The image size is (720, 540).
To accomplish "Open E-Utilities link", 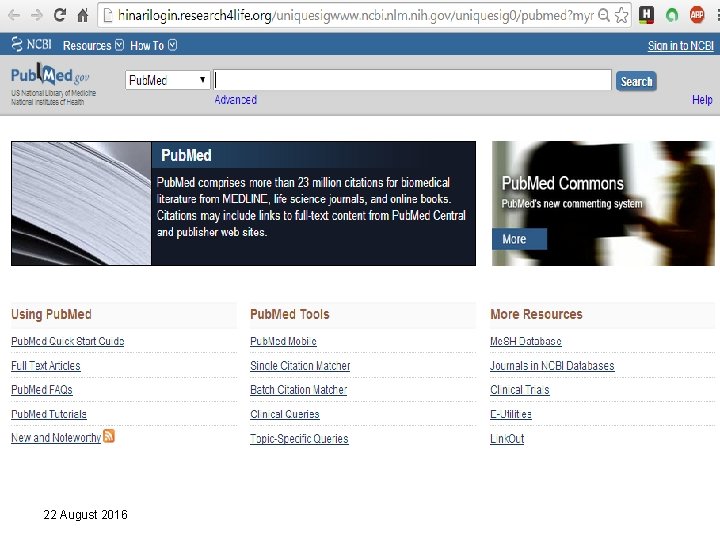I will 511,414.
